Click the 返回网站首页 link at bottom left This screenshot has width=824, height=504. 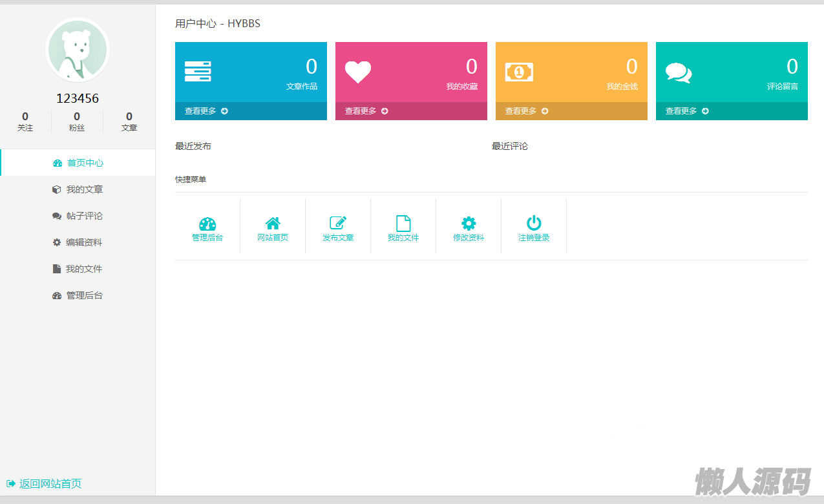(x=44, y=483)
